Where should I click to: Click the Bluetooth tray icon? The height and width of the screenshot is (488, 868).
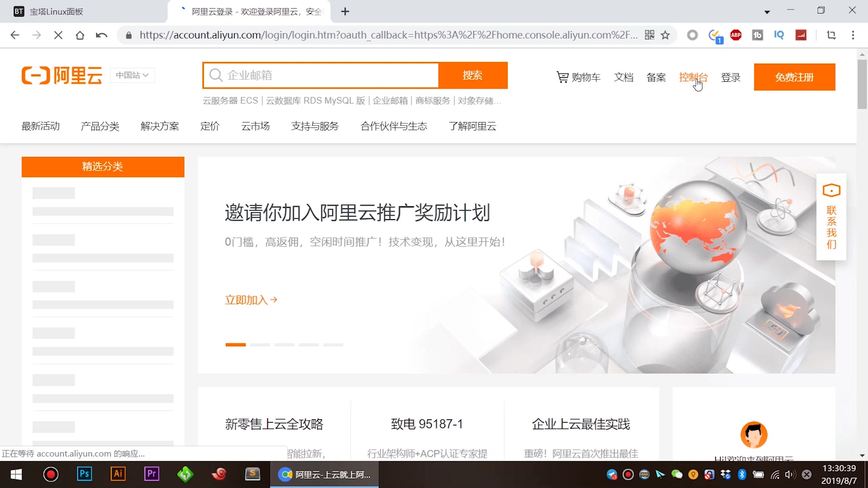[x=742, y=474]
